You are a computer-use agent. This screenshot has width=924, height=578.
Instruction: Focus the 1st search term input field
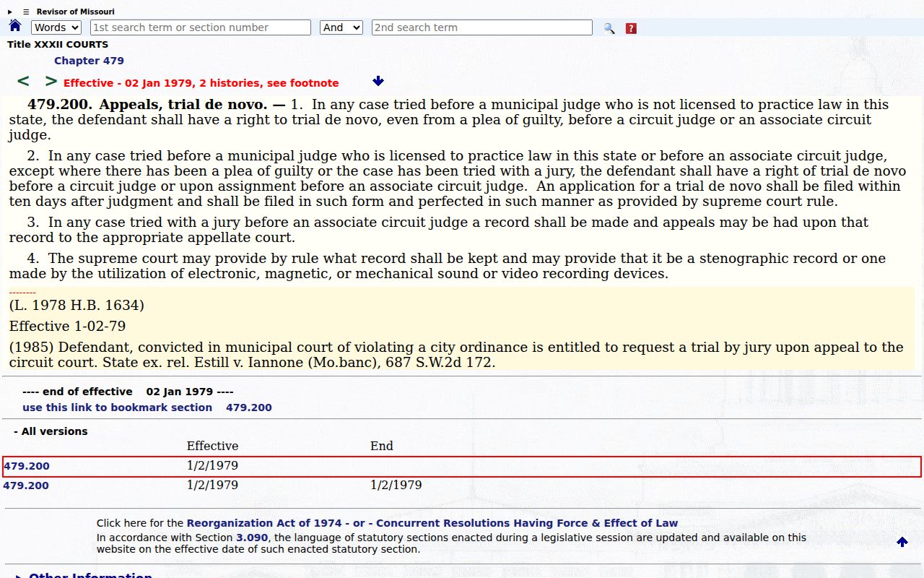201,27
